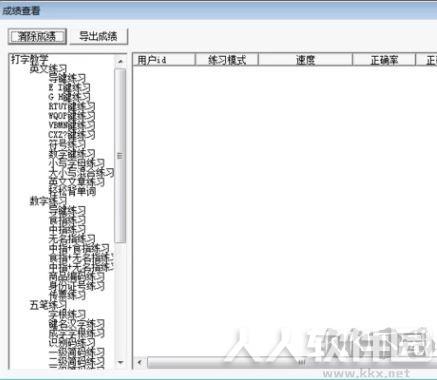
Task: Select 轻松背单词 in the tree
Action: point(72,191)
